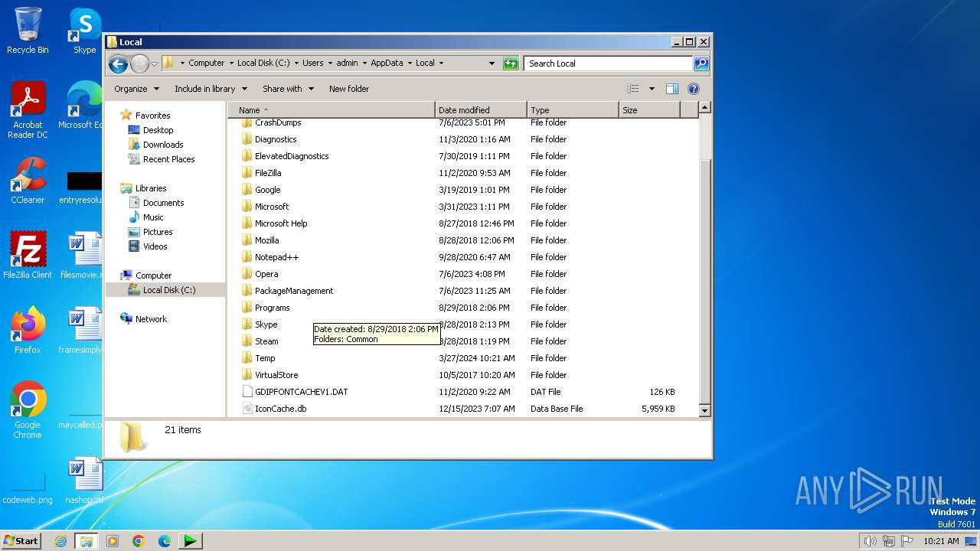Expand the view options dropdown arrow
The image size is (980, 551).
click(x=652, y=89)
